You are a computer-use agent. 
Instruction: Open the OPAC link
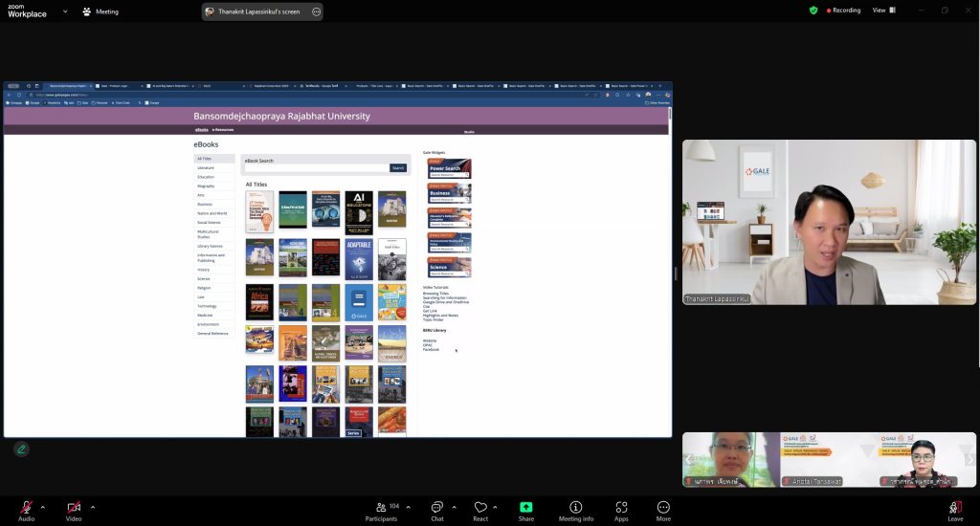(x=428, y=345)
